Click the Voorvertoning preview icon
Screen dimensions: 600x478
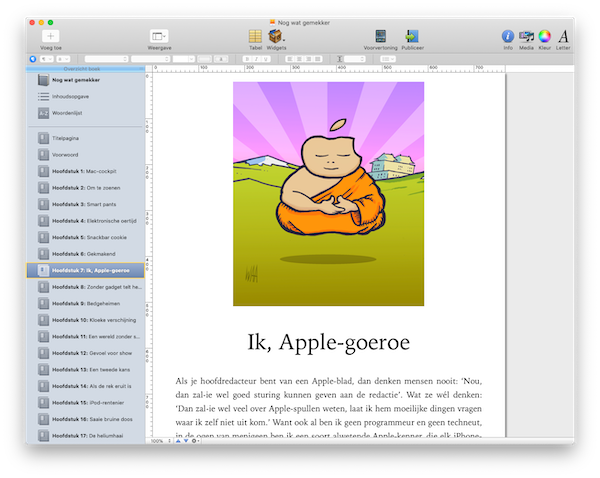[x=380, y=36]
